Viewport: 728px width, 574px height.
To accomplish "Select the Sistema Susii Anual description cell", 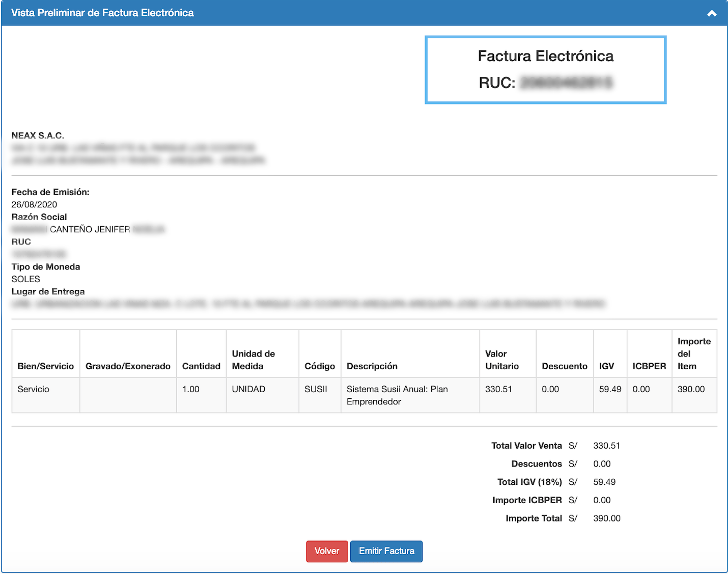I will pyautogui.click(x=397, y=395).
